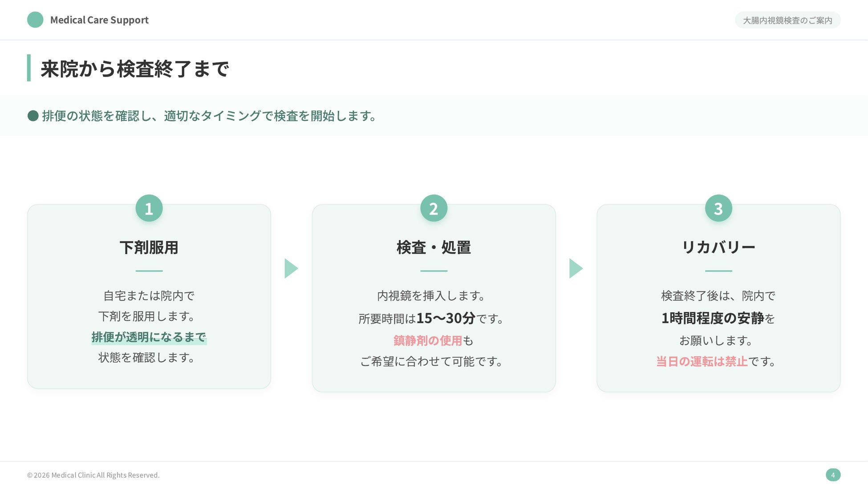Click the bold 1時間程度の安静 text
Image resolution: width=868 pixels, height=488 pixels.
(713, 318)
